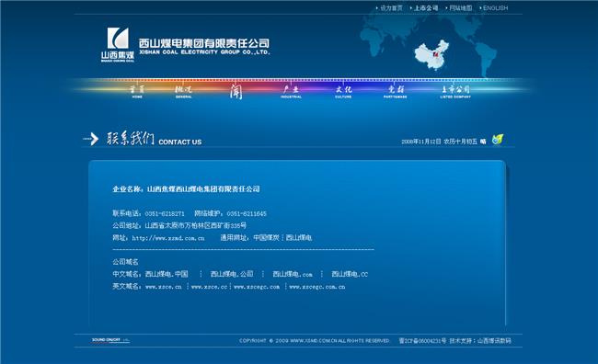Click the www.xscegc.com.cn domain link
Viewport: 598px width, 364px height.
click(317, 287)
